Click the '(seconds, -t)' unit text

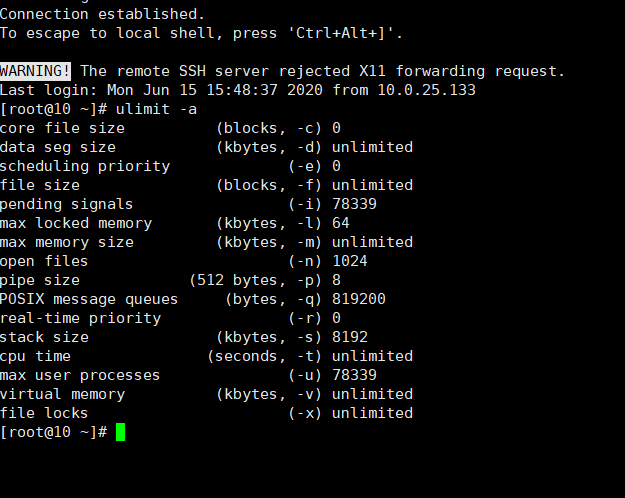[x=264, y=356]
